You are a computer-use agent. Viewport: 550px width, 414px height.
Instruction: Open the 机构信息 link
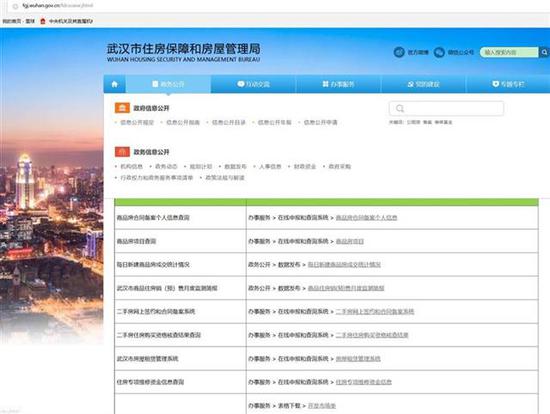[132, 167]
